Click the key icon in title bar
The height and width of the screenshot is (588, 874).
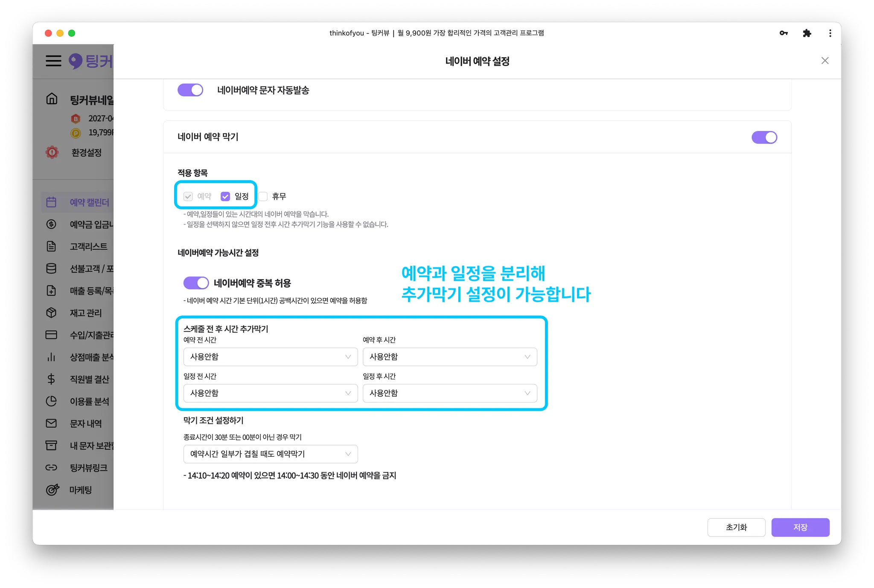point(784,33)
